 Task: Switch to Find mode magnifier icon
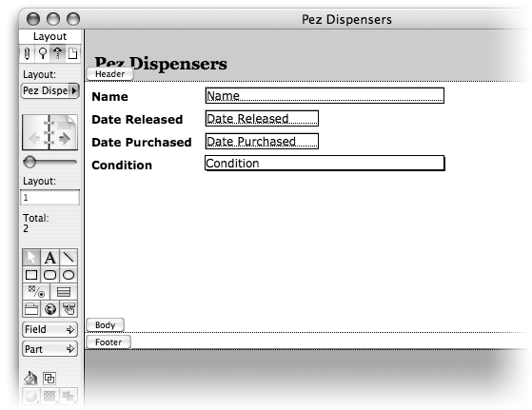click(43, 53)
